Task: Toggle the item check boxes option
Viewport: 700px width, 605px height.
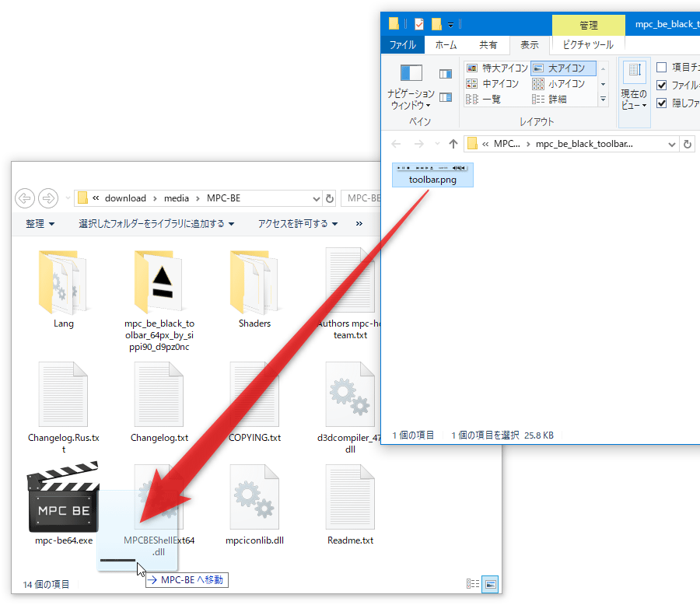Action: [x=662, y=68]
